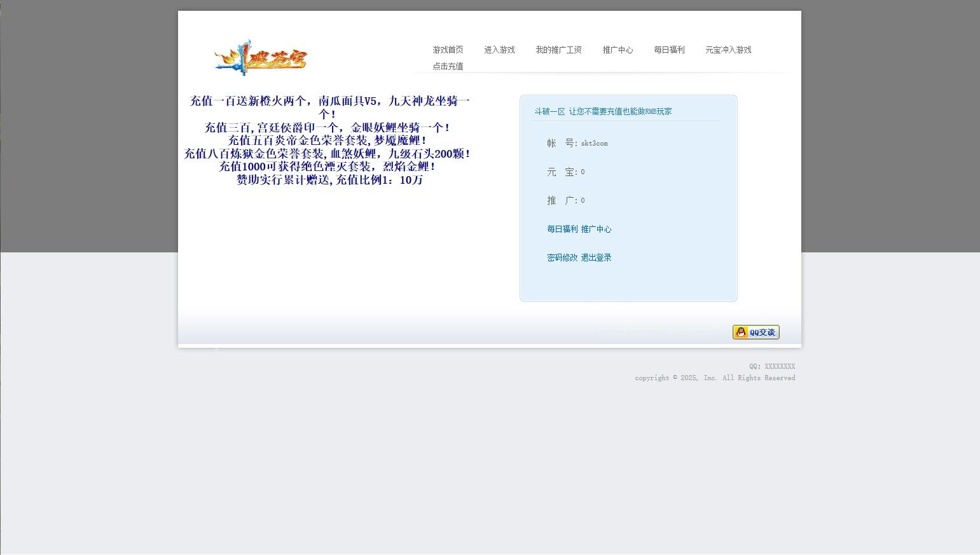Open 每日福利 in the navigation bar

(x=669, y=50)
